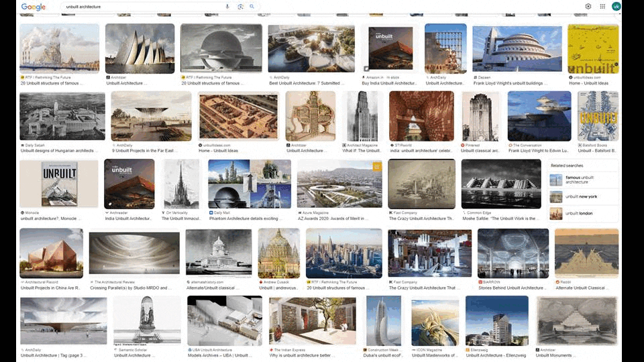Click the blue search magnifier icon

pyautogui.click(x=252, y=7)
